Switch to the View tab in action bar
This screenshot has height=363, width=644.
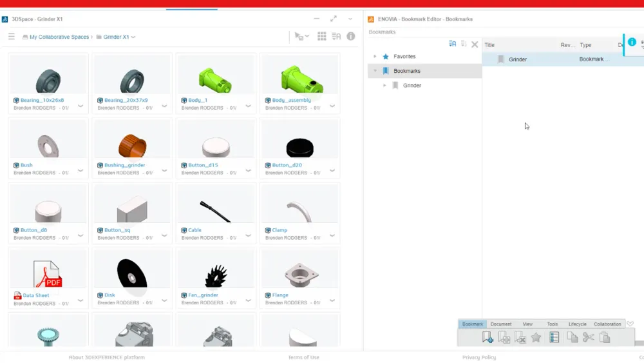point(527,324)
